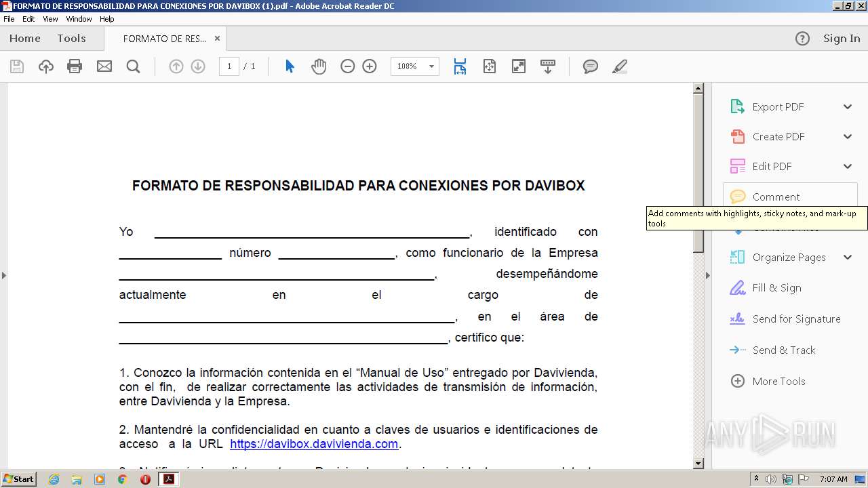Image resolution: width=868 pixels, height=488 pixels.
Task: Click the volume icon in system tray
Action: [x=771, y=479]
